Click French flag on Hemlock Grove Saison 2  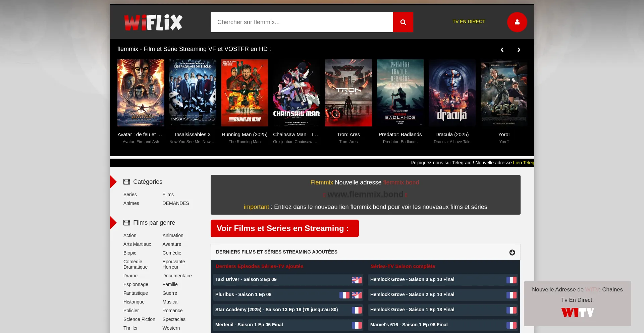(x=512, y=295)
